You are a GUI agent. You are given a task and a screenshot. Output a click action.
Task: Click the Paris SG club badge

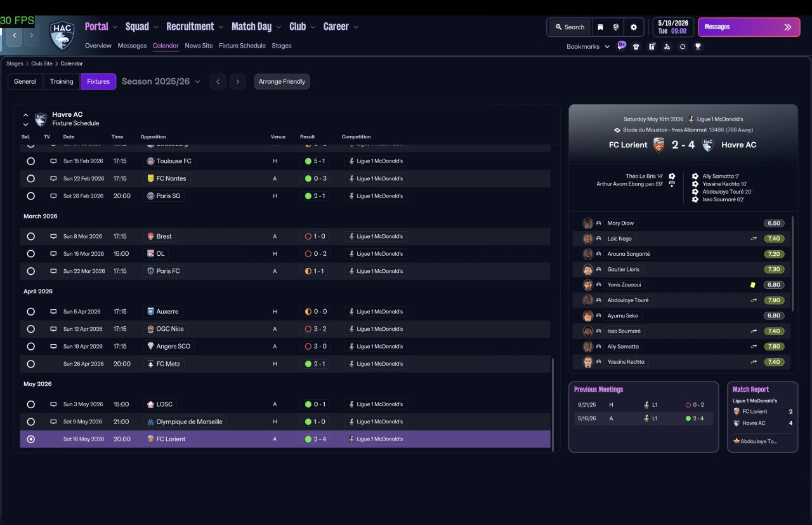[150, 196]
